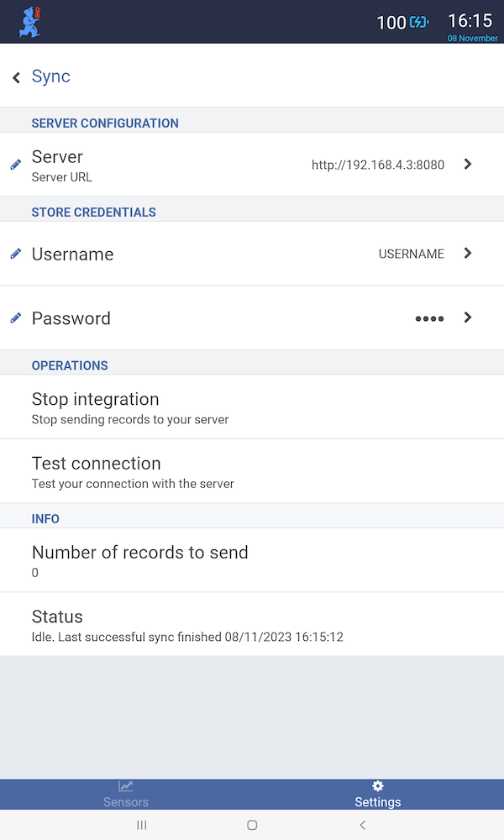
Task: Click the pencil icon beside Password
Action: tap(16, 318)
